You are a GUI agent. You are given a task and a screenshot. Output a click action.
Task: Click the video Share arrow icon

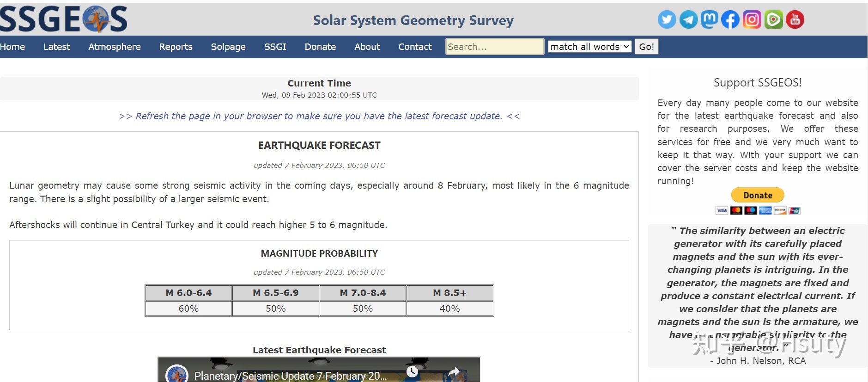pos(454,371)
